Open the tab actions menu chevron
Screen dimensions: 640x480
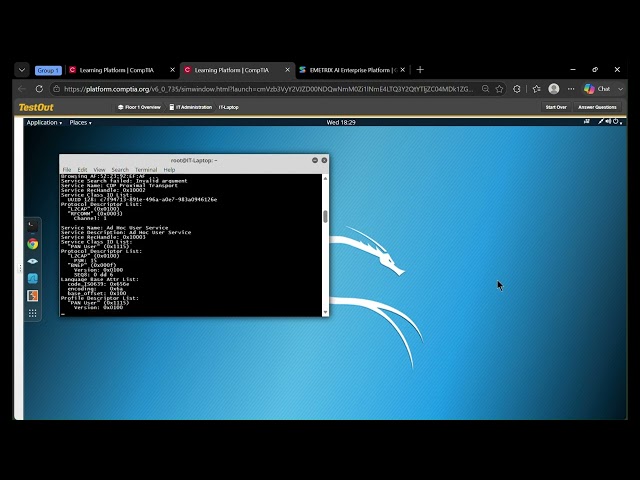[22, 70]
